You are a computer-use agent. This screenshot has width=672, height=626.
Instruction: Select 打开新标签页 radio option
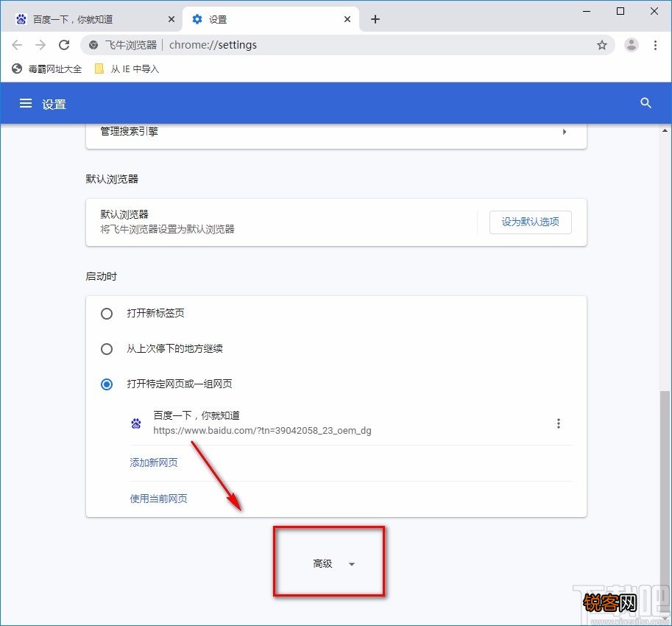pos(107,314)
